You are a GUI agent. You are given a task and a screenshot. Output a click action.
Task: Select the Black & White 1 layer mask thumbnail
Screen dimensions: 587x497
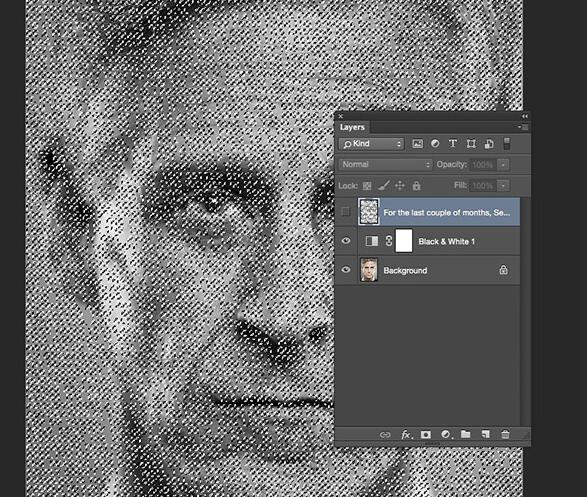pos(404,241)
